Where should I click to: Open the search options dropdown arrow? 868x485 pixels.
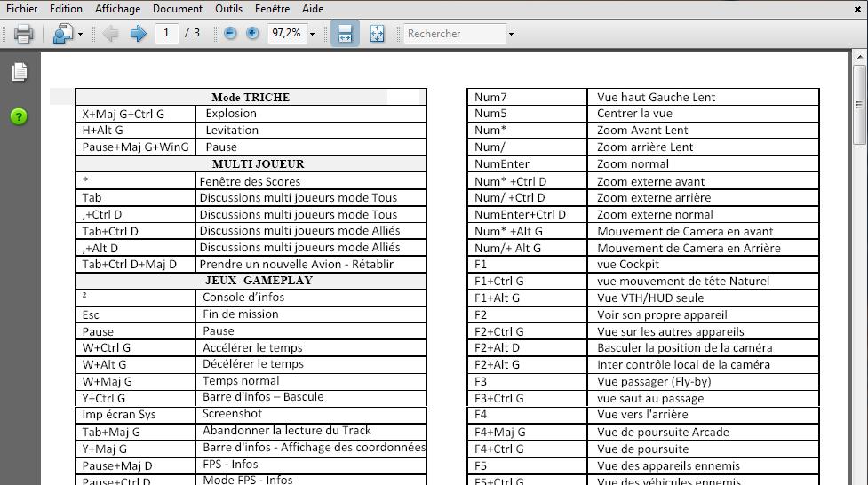pyautogui.click(x=511, y=35)
